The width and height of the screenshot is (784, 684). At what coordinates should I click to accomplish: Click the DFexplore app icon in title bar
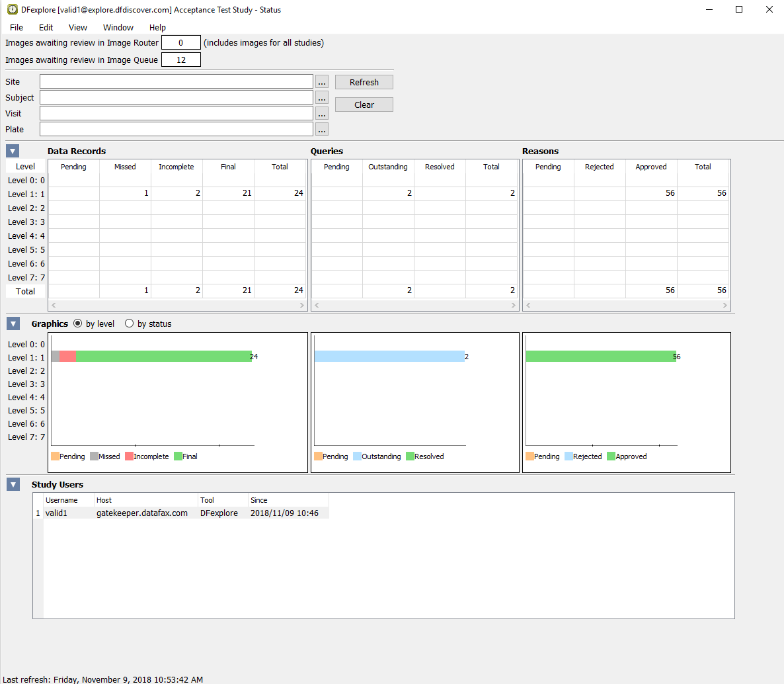tap(12, 10)
